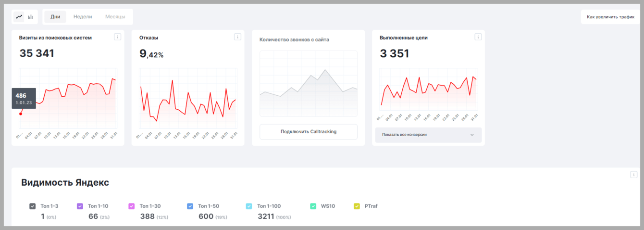The width and height of the screenshot is (644, 230).
Task: Click the 3211 value under Топ 1-100
Action: coord(266,217)
